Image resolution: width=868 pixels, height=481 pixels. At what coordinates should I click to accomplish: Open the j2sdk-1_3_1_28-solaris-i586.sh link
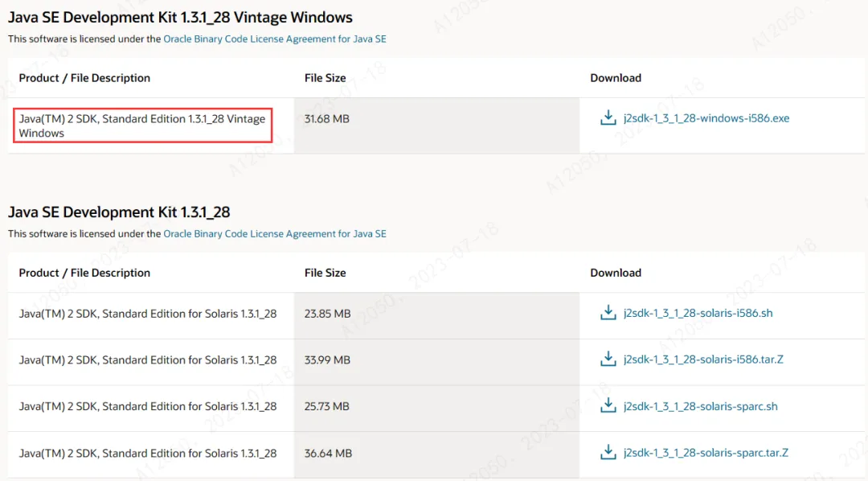tap(698, 313)
